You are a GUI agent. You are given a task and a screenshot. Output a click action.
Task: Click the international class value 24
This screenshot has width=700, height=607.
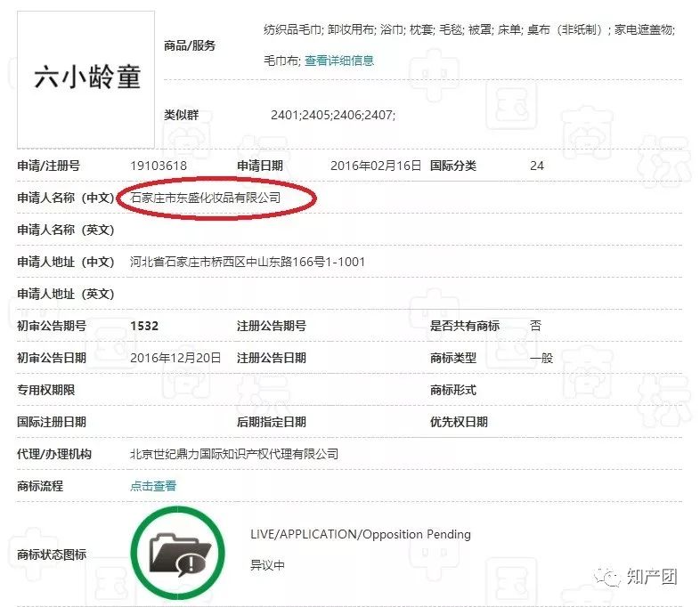[537, 166]
